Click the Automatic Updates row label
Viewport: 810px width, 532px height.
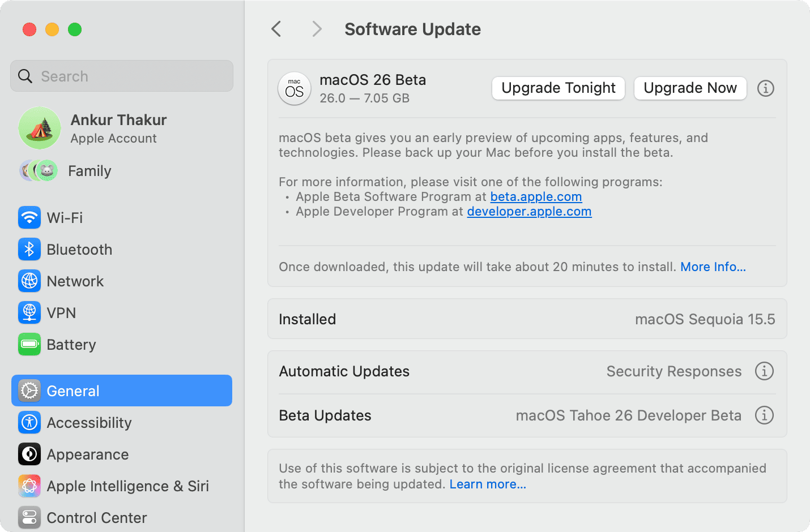[x=344, y=371]
